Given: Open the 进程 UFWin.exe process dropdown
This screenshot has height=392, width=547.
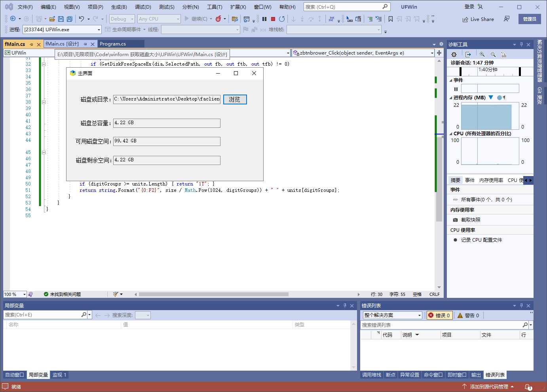Looking at the screenshot, I should coord(62,30).
